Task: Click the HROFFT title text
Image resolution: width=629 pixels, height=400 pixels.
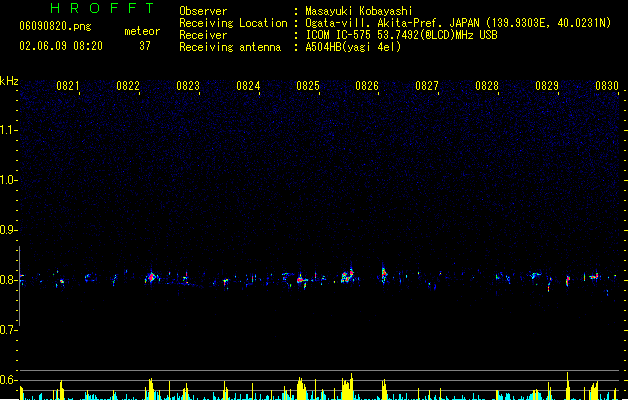Action: click(102, 8)
